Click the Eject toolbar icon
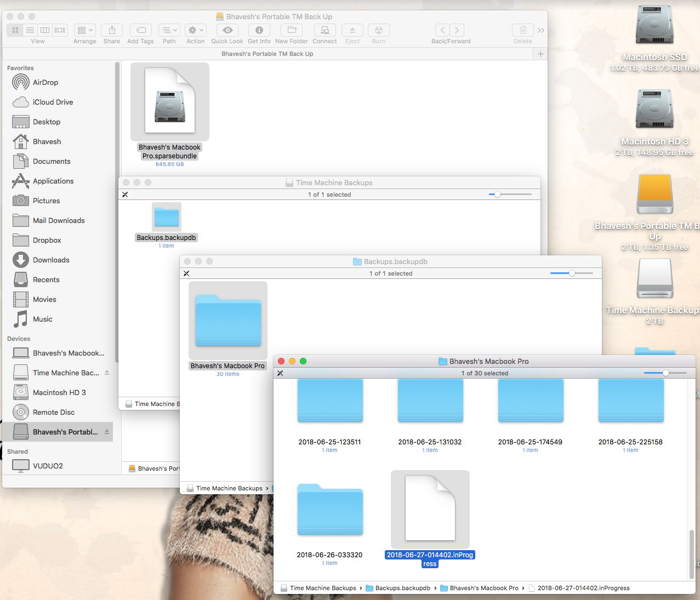This screenshot has height=600, width=700. [352, 30]
